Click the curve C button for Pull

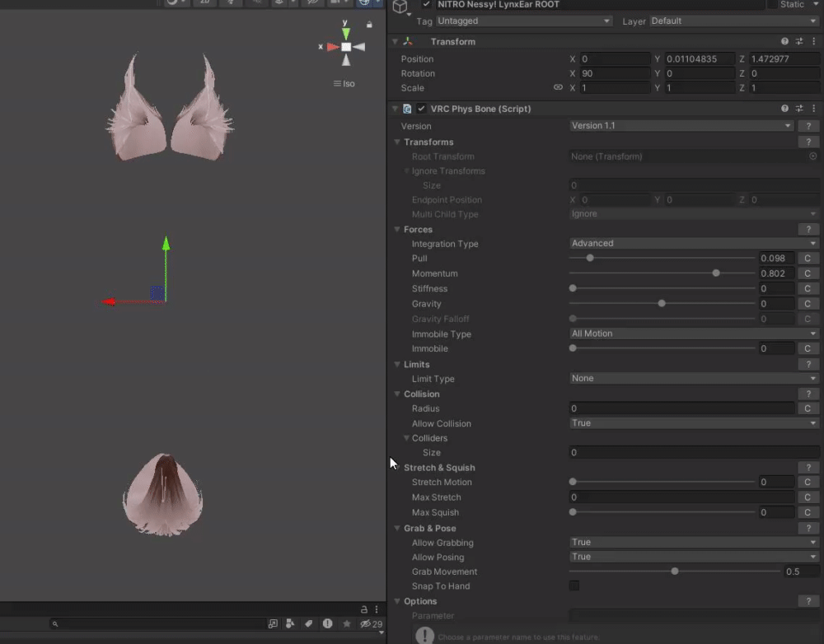click(808, 259)
